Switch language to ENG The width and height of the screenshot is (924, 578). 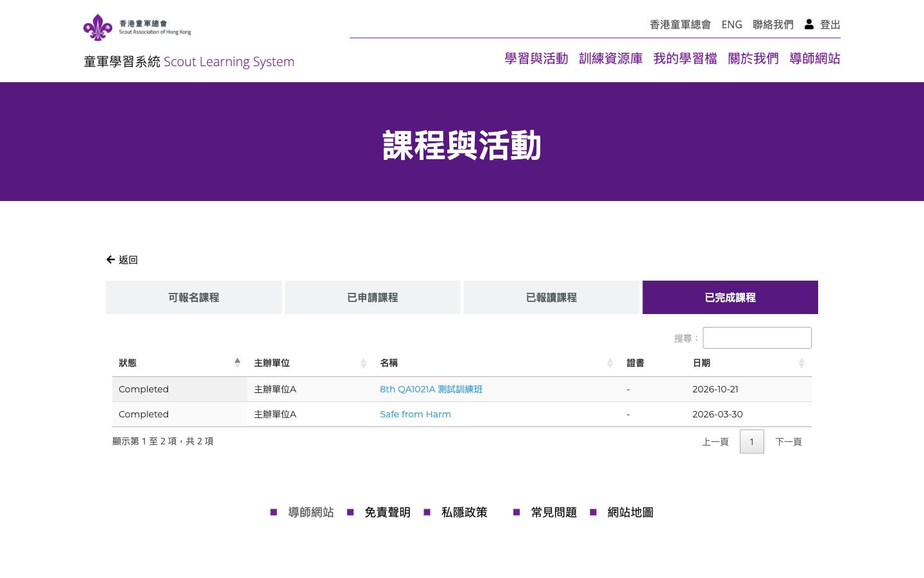pos(732,24)
